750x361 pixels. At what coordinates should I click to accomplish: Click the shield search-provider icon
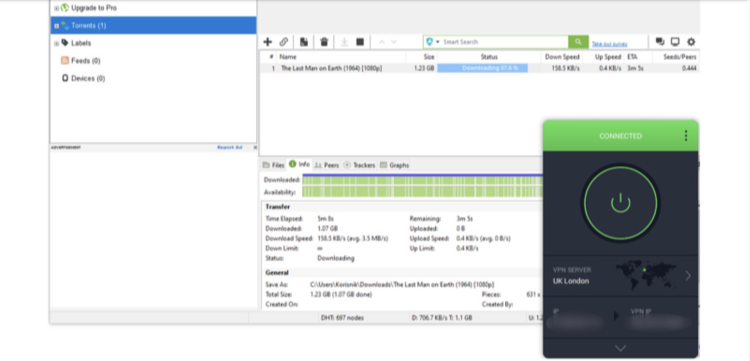tap(429, 42)
